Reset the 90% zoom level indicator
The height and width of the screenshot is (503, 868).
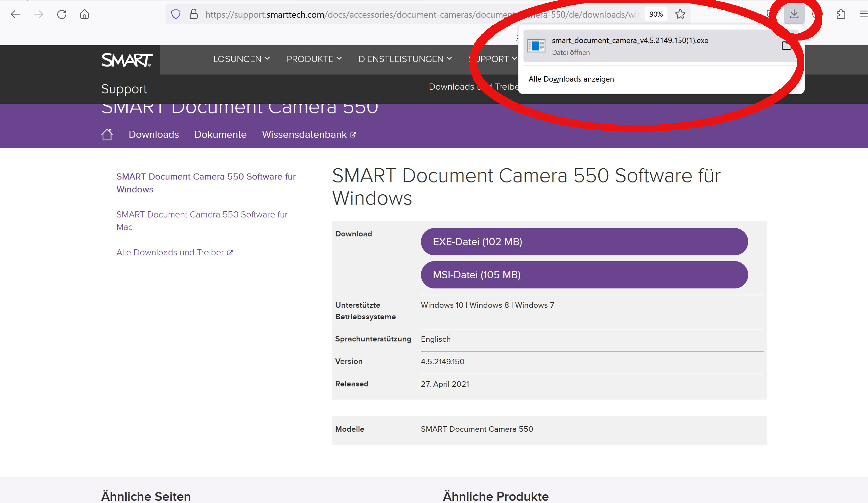(x=656, y=14)
